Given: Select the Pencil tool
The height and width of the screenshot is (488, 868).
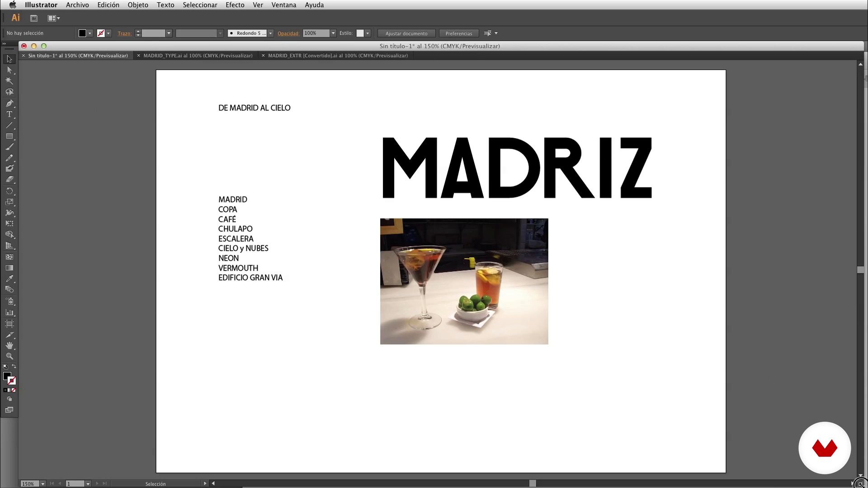Looking at the screenshot, I should 9,158.
